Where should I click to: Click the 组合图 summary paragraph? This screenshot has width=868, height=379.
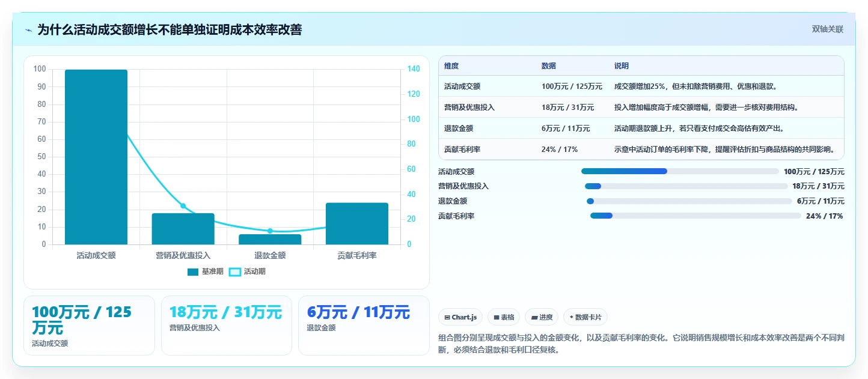pyautogui.click(x=641, y=344)
